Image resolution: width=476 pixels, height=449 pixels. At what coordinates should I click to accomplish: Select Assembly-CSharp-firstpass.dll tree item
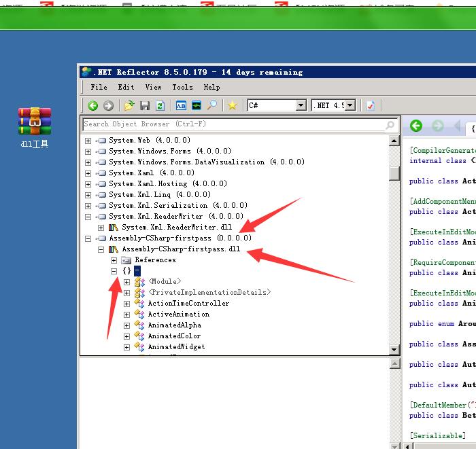[180, 249]
